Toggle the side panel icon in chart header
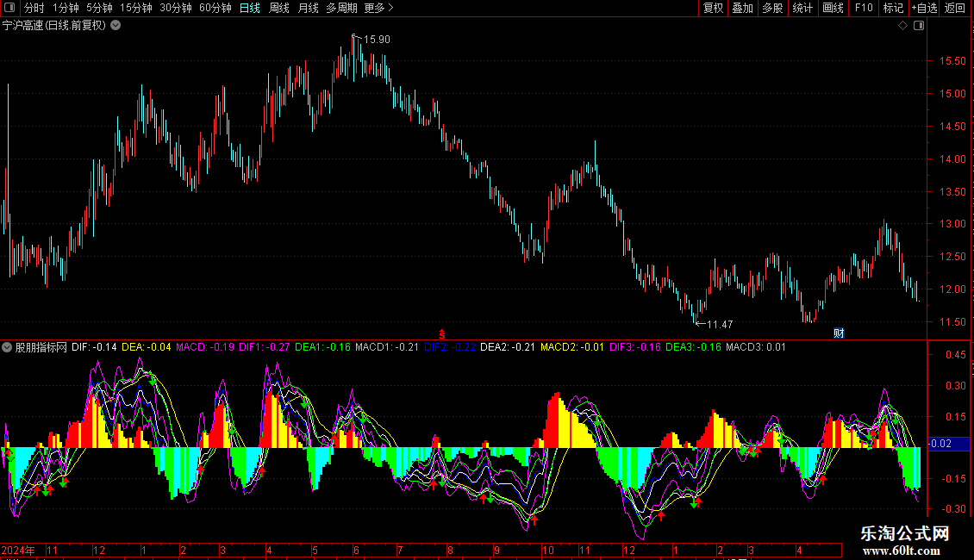Viewport: 974px width, 560px height. [x=919, y=26]
